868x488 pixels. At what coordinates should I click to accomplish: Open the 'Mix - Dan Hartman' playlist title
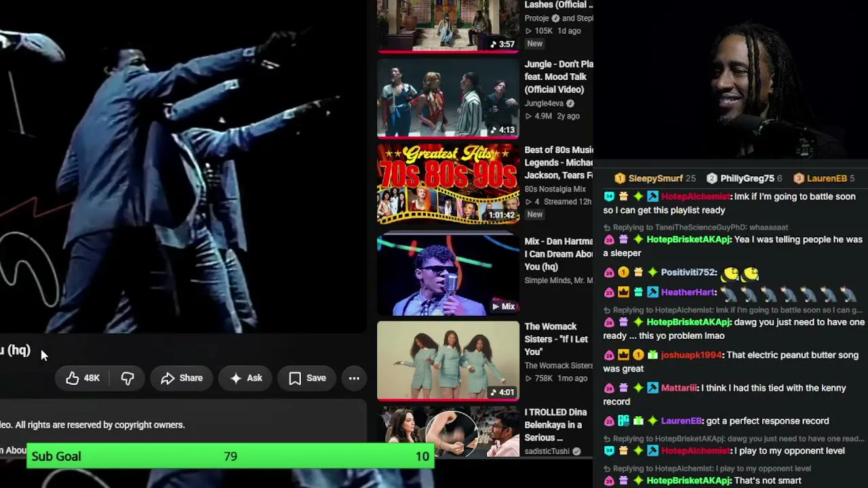click(x=559, y=254)
